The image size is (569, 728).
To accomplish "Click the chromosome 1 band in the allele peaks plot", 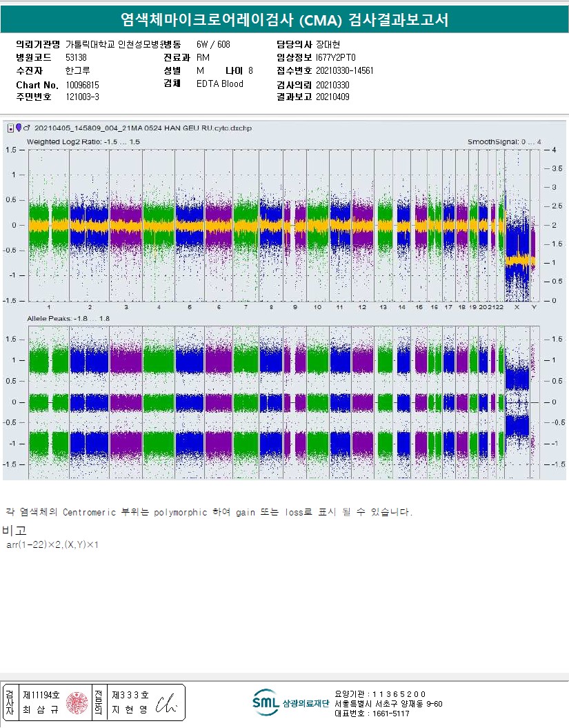I will (x=49, y=402).
